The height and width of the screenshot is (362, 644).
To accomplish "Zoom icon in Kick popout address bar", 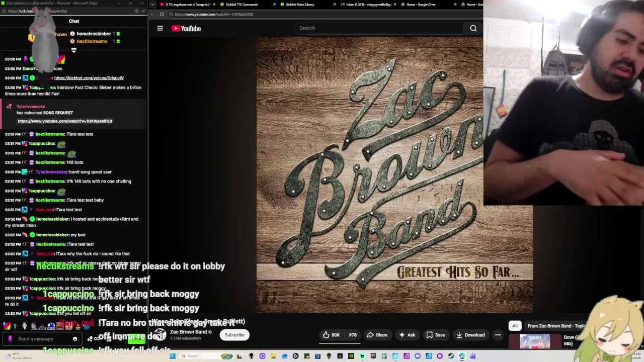I will tap(137, 11).
